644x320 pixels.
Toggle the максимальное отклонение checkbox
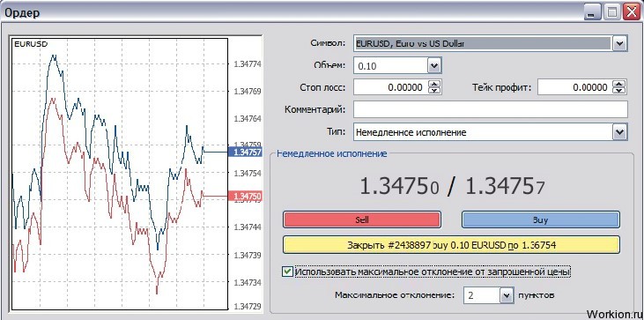click(x=287, y=272)
